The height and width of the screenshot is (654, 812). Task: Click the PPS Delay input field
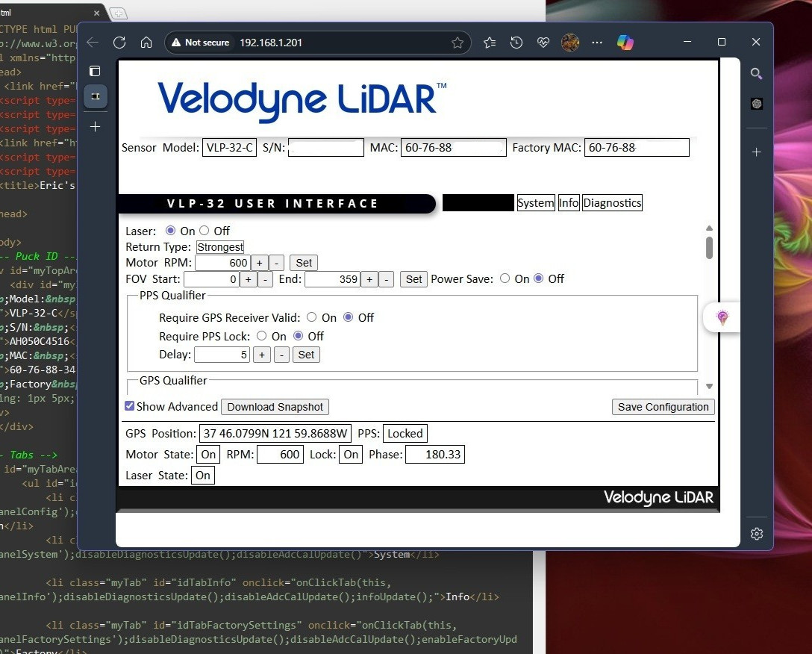222,355
